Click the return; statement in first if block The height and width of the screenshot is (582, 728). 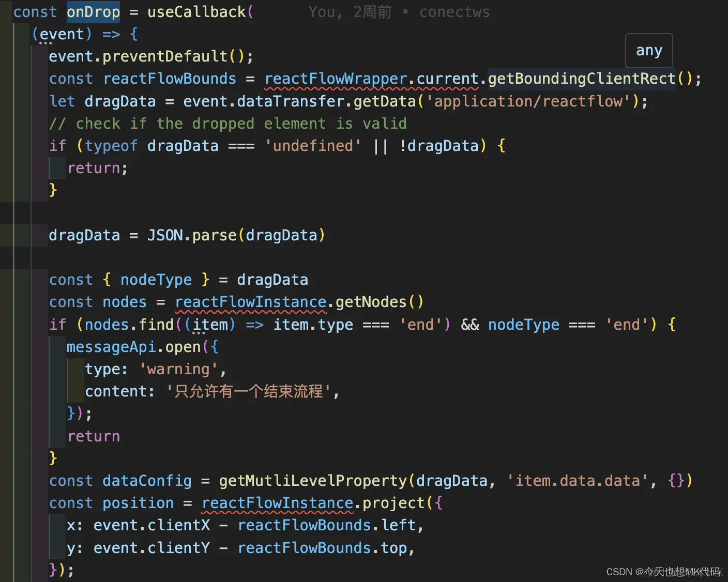98,168
